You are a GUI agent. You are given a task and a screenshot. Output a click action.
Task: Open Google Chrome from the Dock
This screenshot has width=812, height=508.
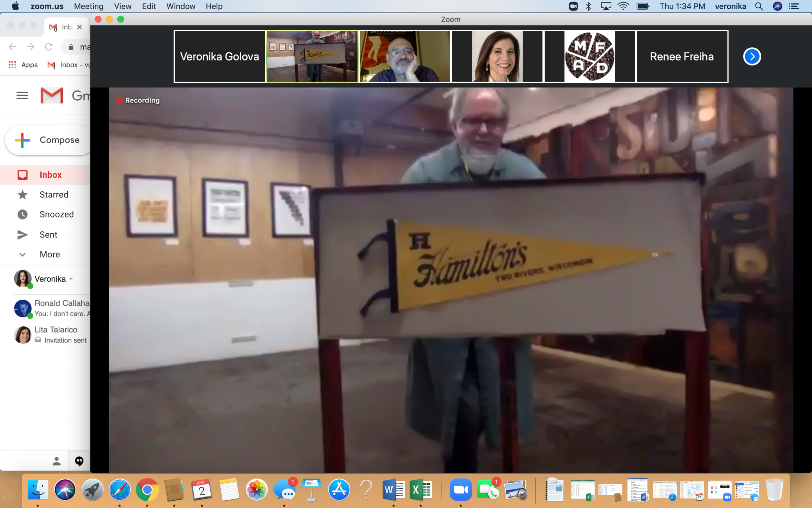point(147,490)
